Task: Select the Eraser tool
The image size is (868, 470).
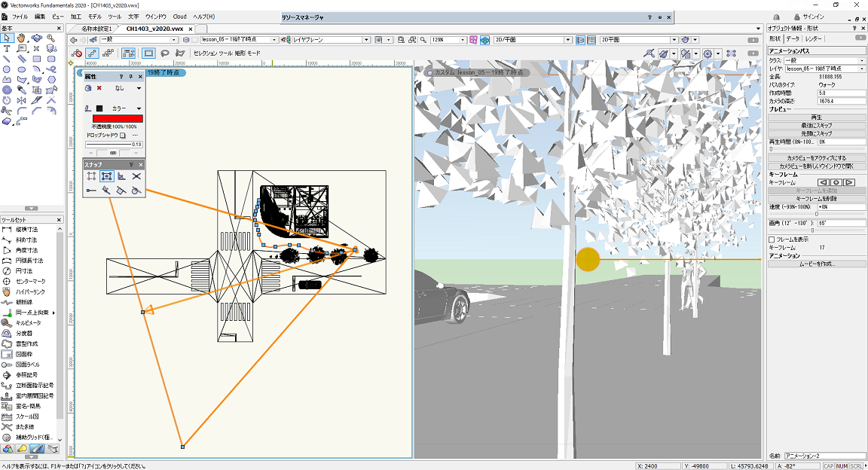Action: 7,121
